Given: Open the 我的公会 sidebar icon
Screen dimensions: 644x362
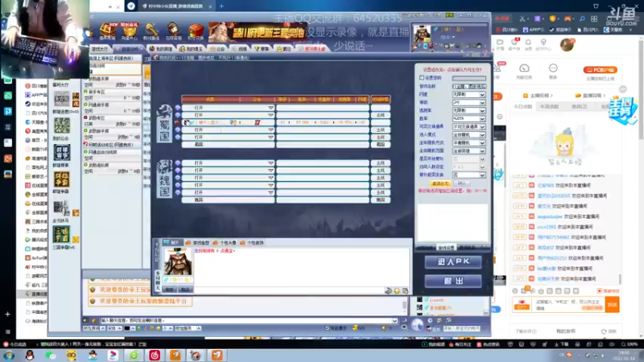Looking at the screenshot, I should [x=62, y=125].
